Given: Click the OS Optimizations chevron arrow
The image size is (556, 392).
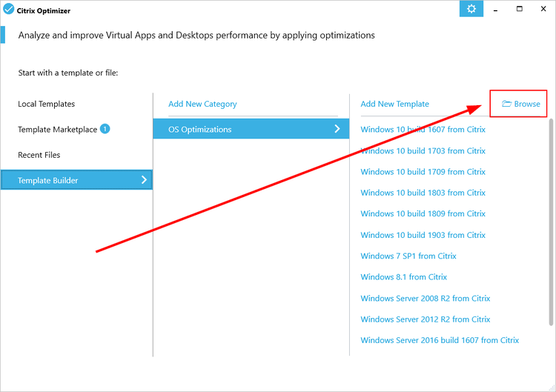Looking at the screenshot, I should tap(337, 129).
